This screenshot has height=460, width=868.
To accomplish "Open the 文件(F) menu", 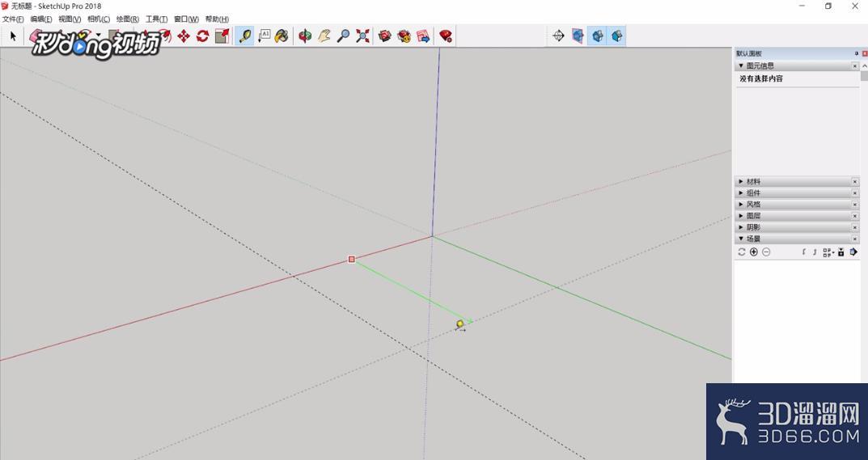I will (13, 19).
